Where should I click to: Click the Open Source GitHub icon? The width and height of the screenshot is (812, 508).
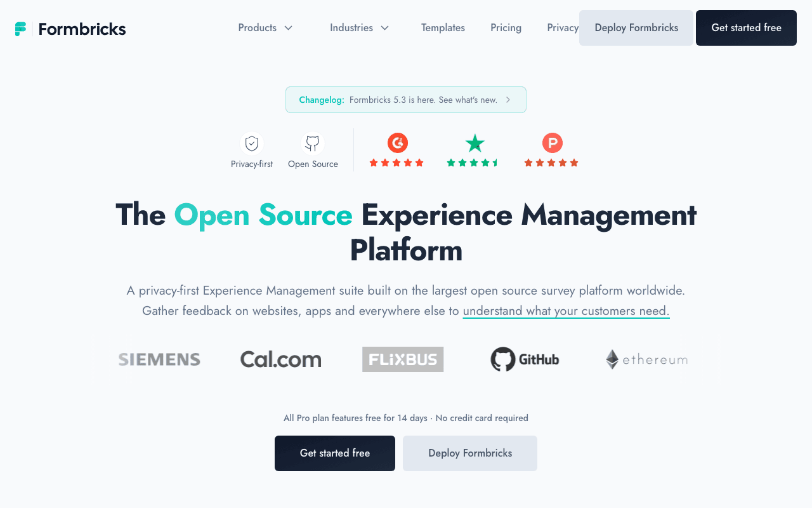(x=312, y=143)
